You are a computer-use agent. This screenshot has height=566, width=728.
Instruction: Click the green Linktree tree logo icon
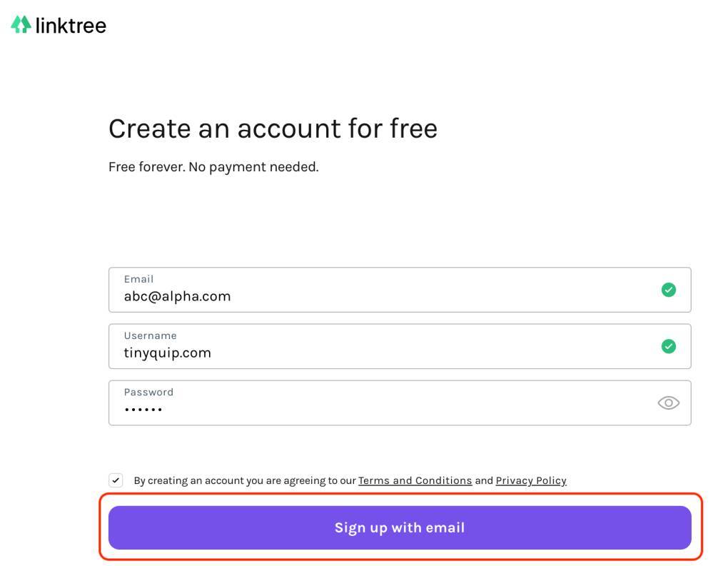click(21, 24)
